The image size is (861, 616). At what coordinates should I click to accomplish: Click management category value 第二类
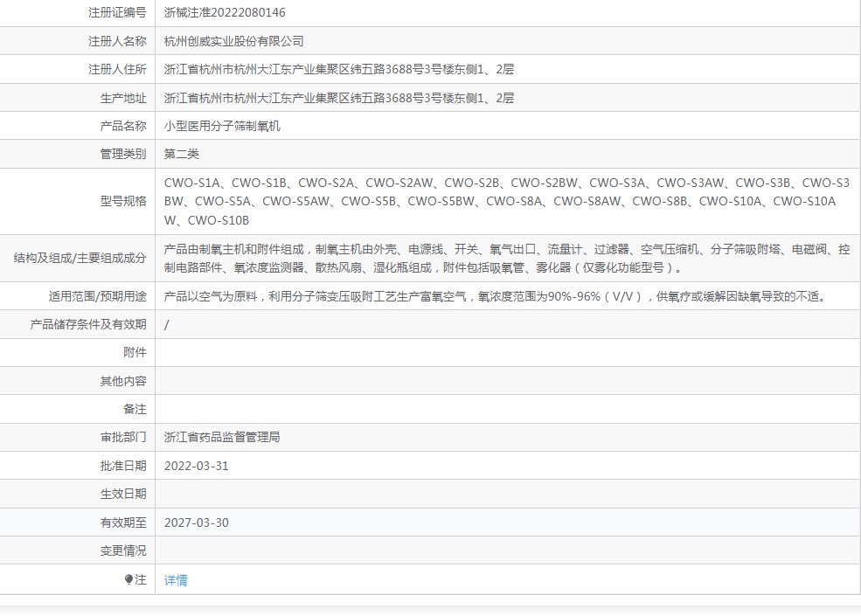[182, 154]
